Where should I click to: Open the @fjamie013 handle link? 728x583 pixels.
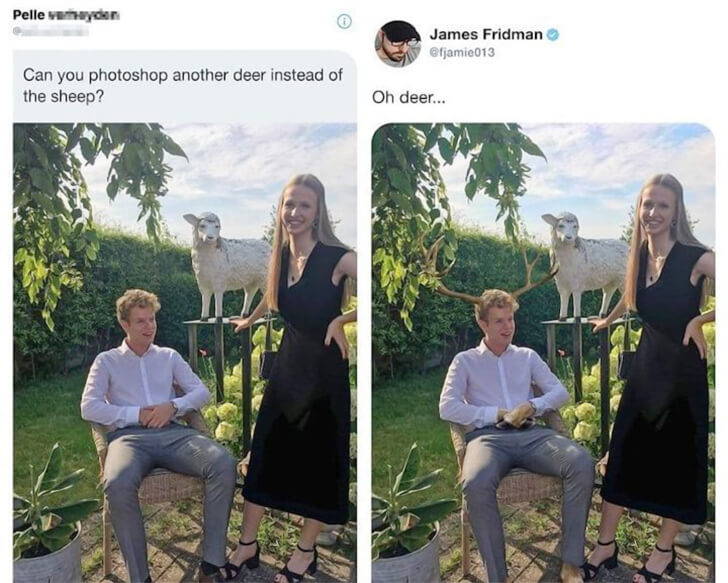pos(462,52)
